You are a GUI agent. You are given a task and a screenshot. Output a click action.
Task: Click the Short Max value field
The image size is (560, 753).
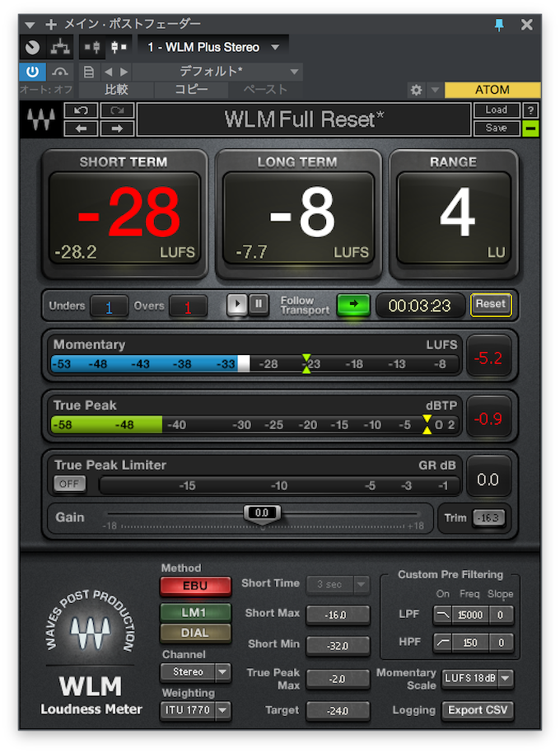coord(338,615)
